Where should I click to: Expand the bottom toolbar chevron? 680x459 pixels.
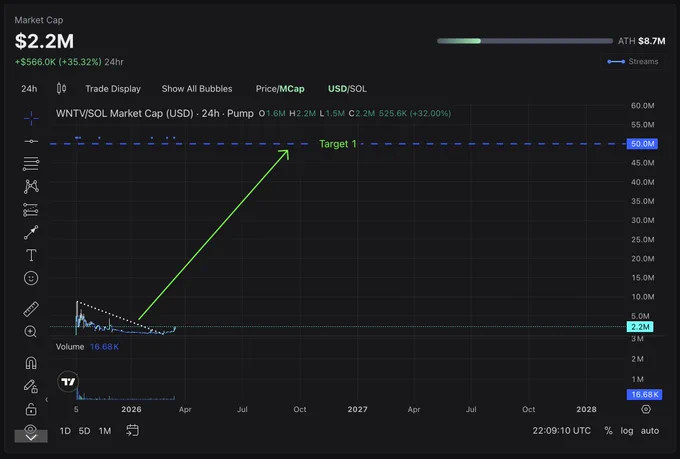(31, 437)
